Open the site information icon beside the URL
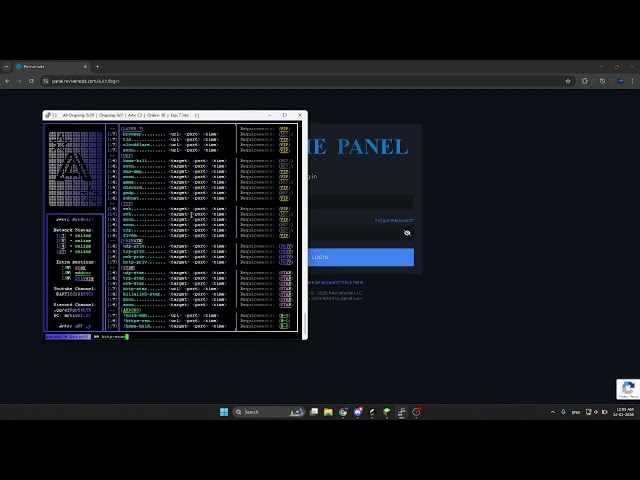640x480 pixels. pyautogui.click(x=46, y=81)
